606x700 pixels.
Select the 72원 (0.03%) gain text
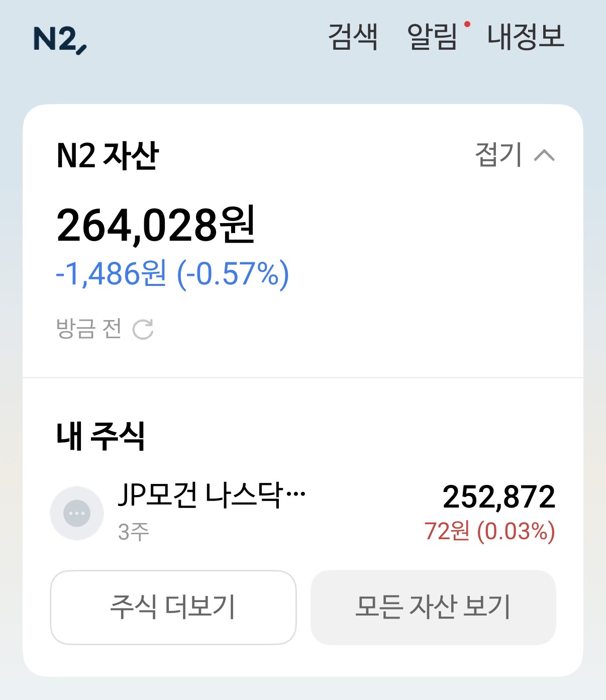[x=489, y=532]
